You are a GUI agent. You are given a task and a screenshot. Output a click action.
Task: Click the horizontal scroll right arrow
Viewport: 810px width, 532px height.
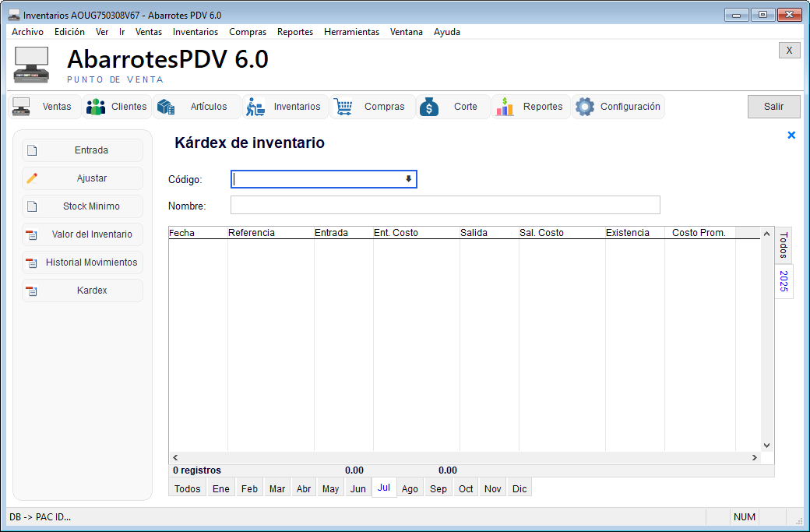pyautogui.click(x=754, y=458)
